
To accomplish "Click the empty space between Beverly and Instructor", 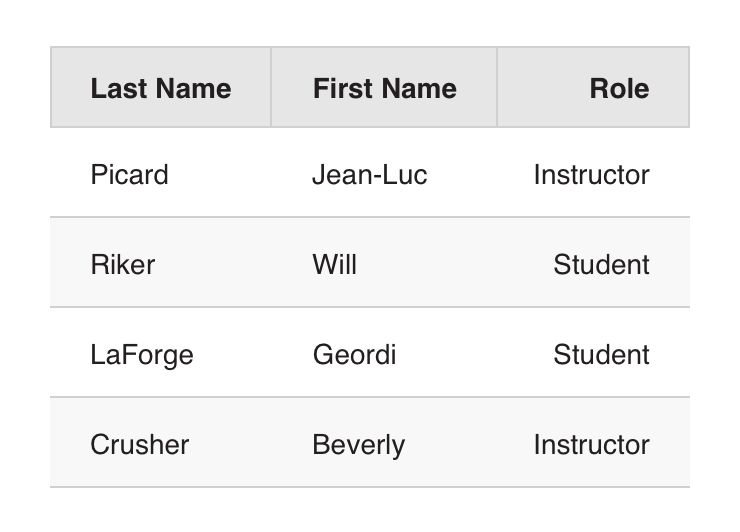I will click(468, 444).
